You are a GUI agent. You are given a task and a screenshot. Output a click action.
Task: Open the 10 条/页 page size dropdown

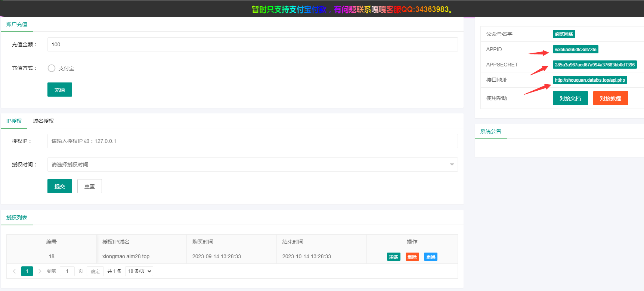click(139, 271)
